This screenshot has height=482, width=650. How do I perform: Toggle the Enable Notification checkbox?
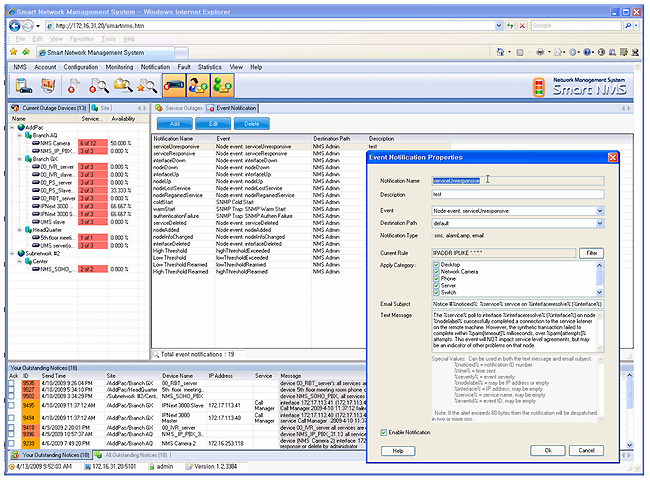[384, 432]
